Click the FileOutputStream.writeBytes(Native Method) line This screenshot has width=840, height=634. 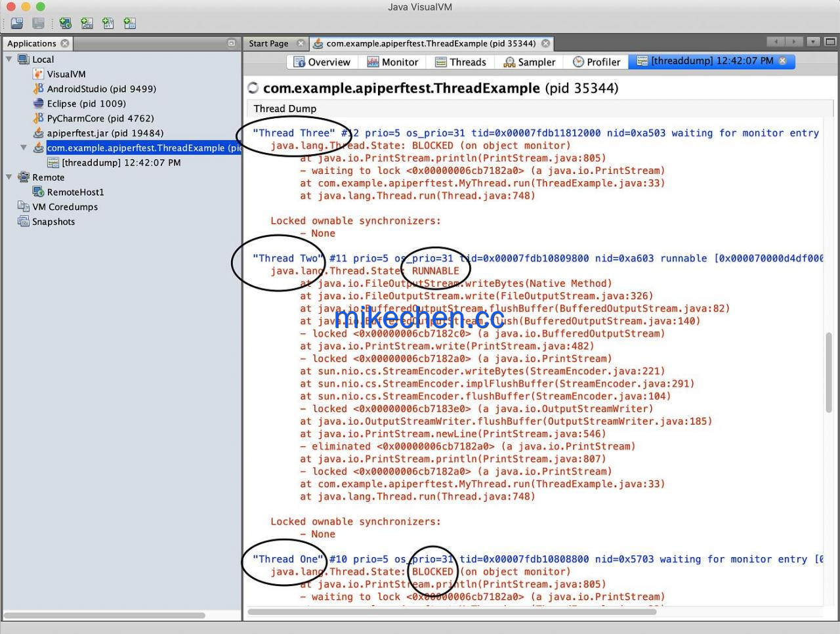(456, 284)
